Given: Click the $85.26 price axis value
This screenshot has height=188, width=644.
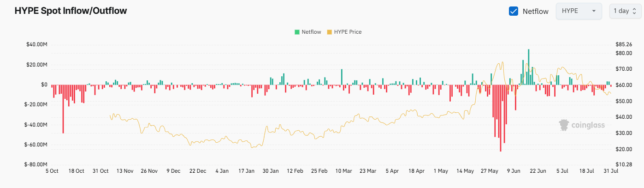Looking at the screenshot, I should (623, 45).
